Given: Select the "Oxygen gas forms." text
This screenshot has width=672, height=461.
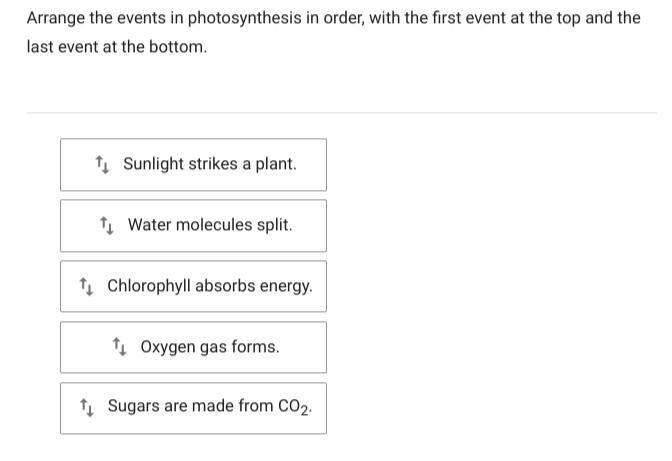Looking at the screenshot, I should tap(210, 347).
